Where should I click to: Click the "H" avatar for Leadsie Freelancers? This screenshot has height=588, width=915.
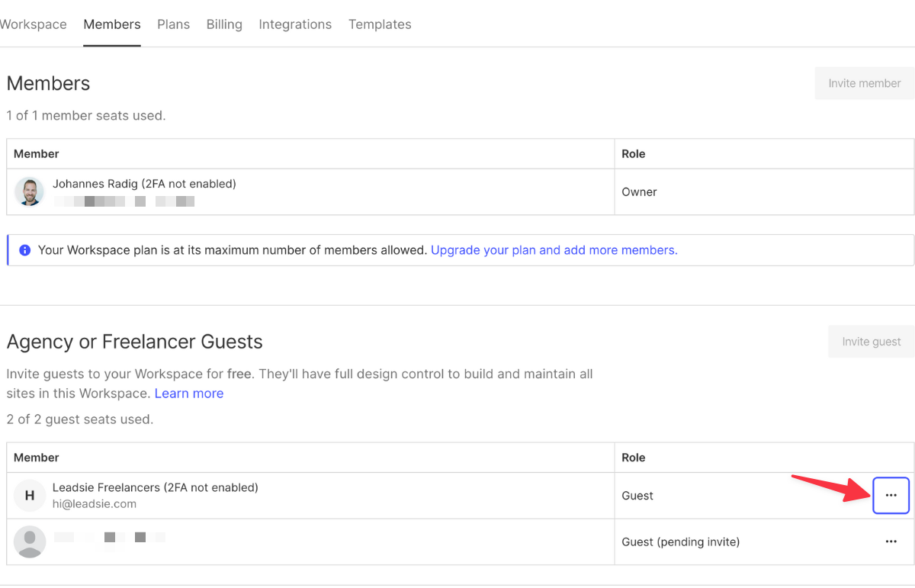[x=29, y=495]
